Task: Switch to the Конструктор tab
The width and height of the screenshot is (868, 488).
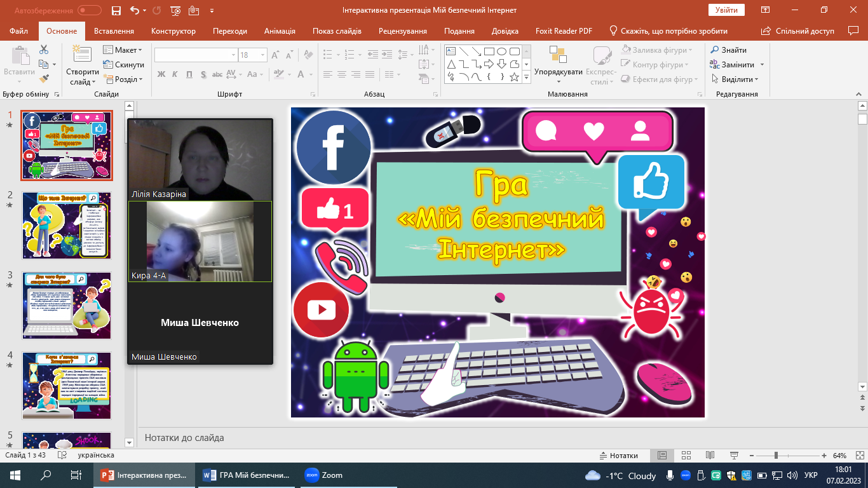Action: coord(173,30)
